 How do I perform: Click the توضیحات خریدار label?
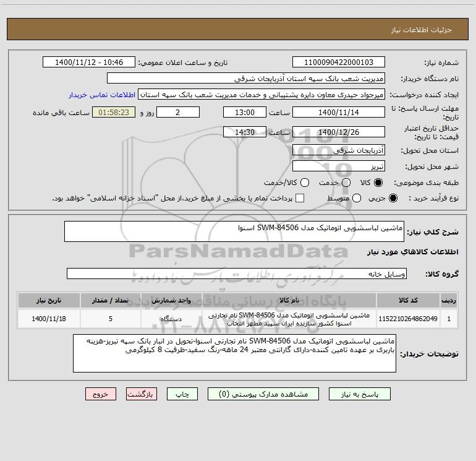pyautogui.click(x=429, y=354)
